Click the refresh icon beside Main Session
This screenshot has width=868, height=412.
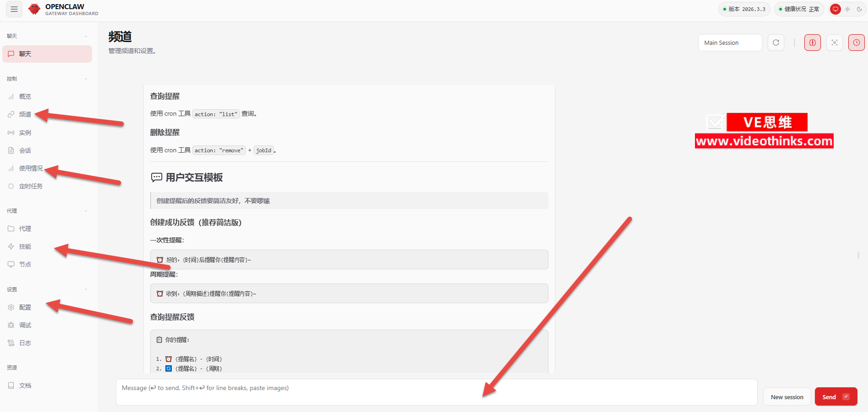point(776,43)
